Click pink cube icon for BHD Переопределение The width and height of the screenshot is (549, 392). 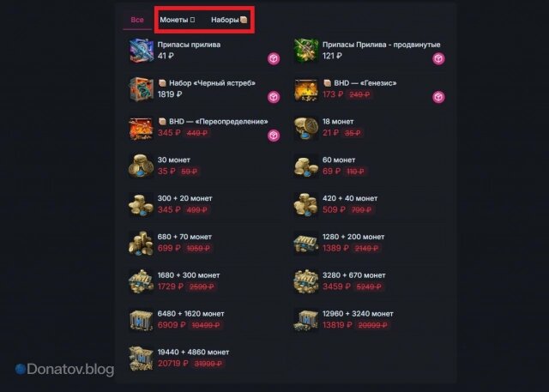pyautogui.click(x=274, y=136)
